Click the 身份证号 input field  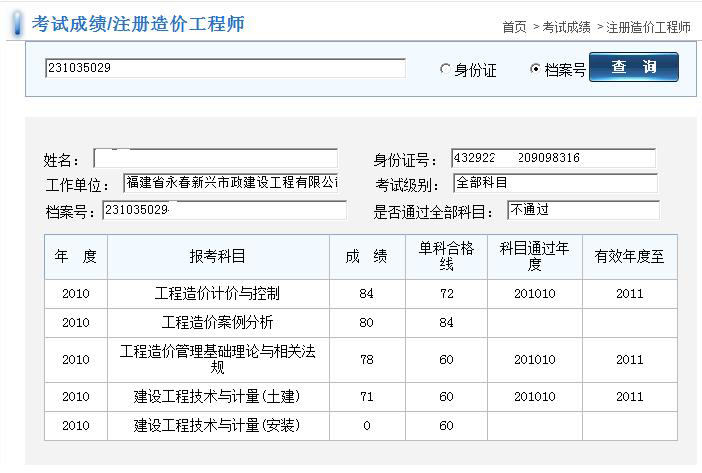553,159
